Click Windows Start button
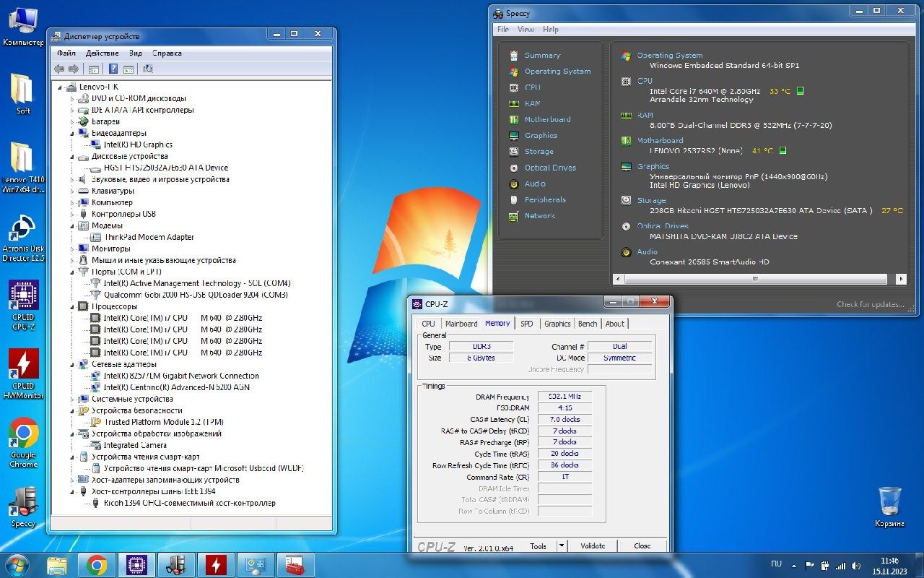The image size is (924, 578). (x=16, y=564)
